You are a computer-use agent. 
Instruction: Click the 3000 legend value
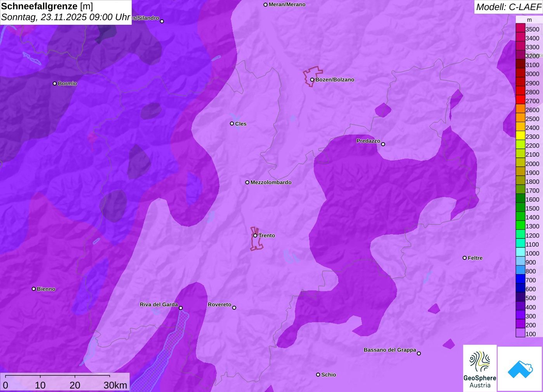coord(533,74)
